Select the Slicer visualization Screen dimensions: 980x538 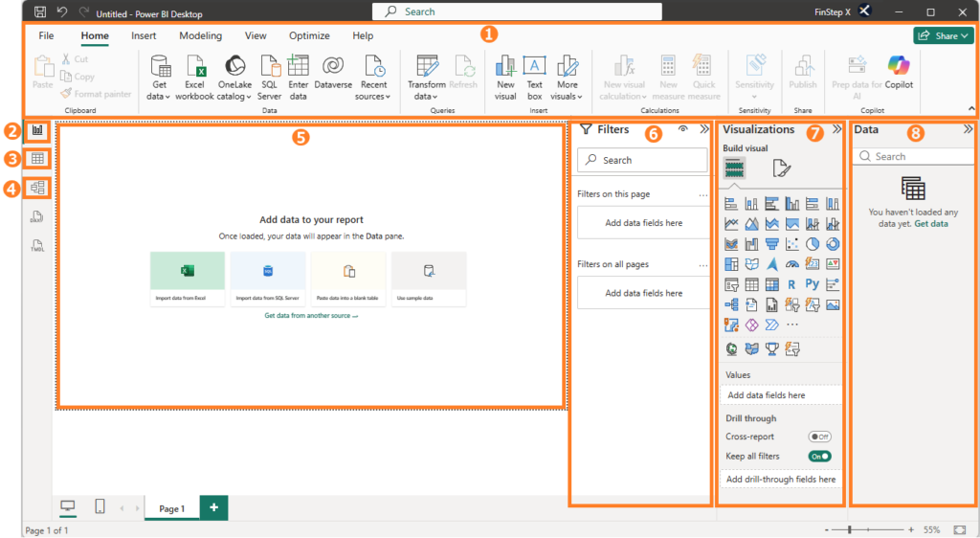pyautogui.click(x=731, y=285)
